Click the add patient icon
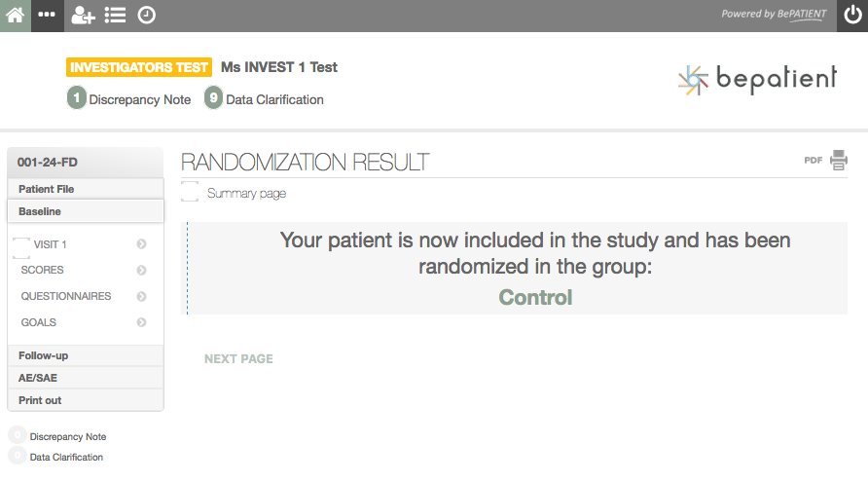 point(83,16)
